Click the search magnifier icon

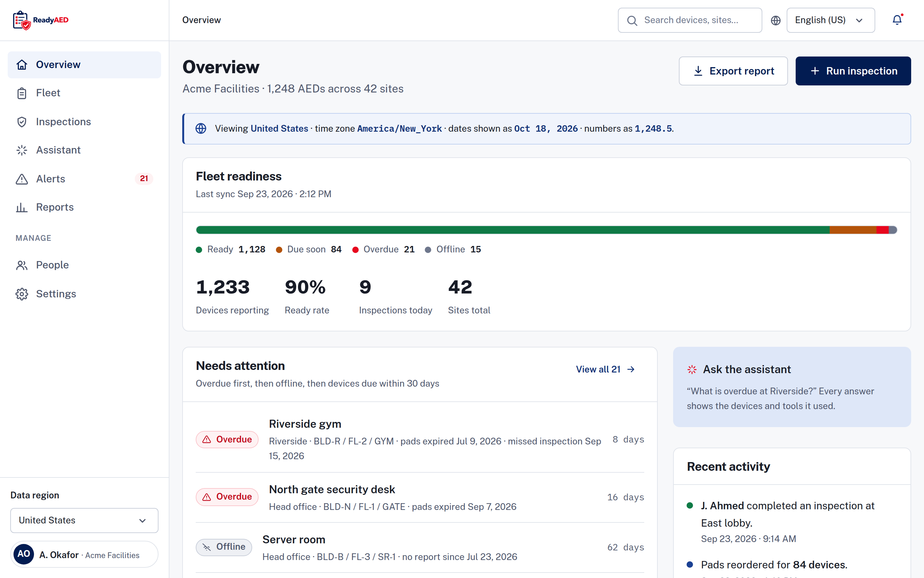coord(632,21)
